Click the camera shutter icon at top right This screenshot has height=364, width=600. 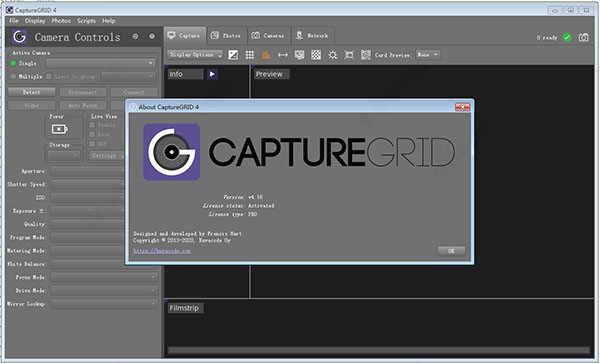[584, 37]
